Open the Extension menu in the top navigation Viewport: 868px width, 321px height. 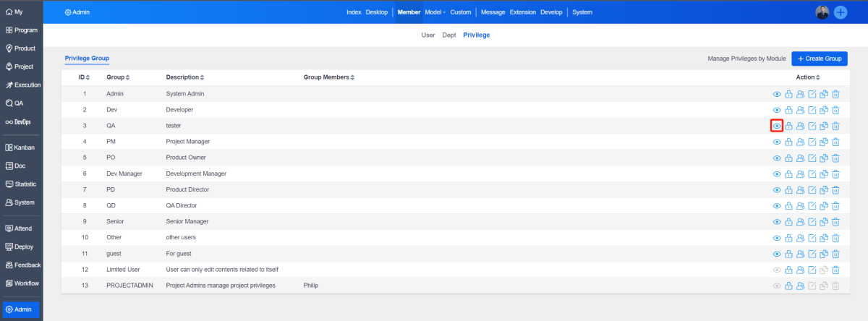(522, 12)
